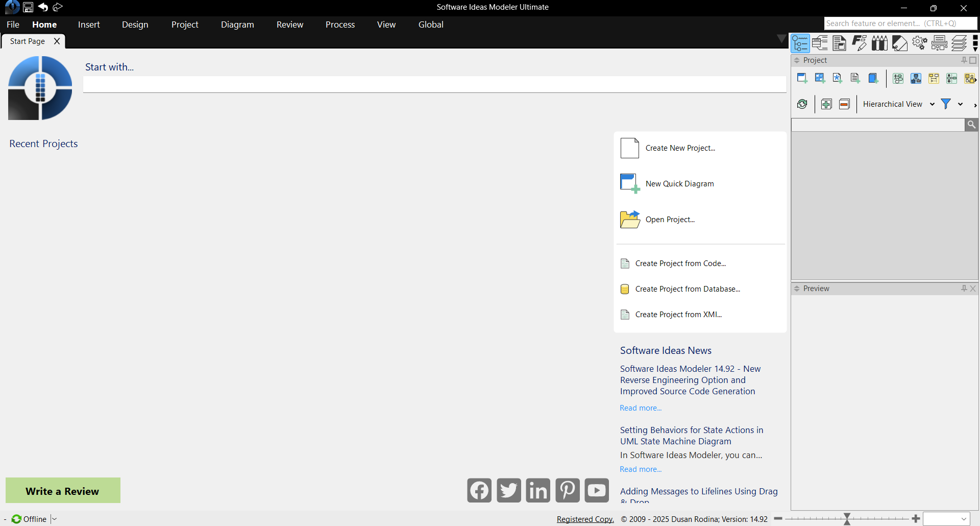Create the yellow component diagram icon

tap(970, 78)
